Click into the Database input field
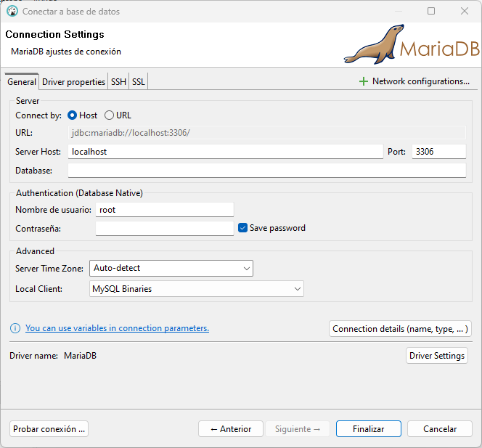The image size is (482, 448). click(266, 171)
